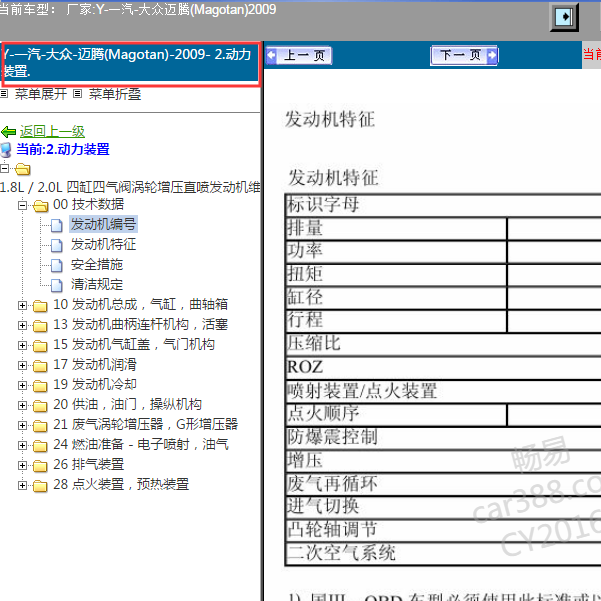Click the page icon beside 发动机编号
Viewport: 601px width, 601px height.
coord(56,225)
